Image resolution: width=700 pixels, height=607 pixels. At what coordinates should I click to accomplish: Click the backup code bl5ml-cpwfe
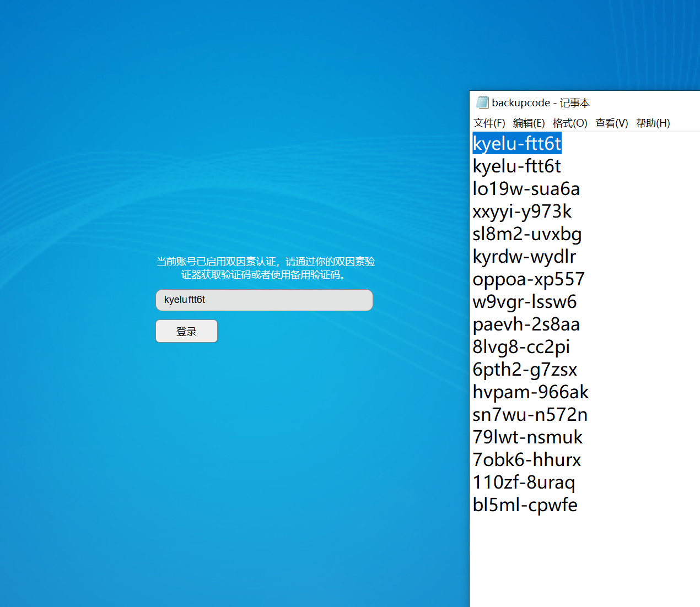525,505
